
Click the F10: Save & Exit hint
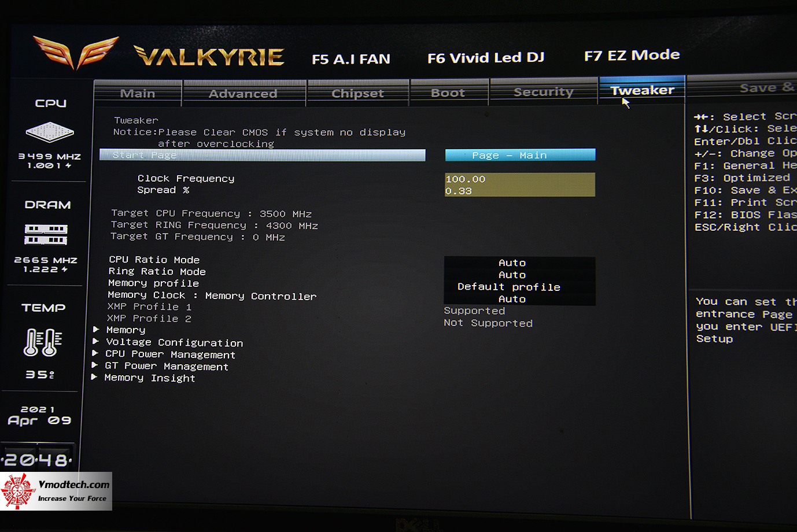[746, 190]
